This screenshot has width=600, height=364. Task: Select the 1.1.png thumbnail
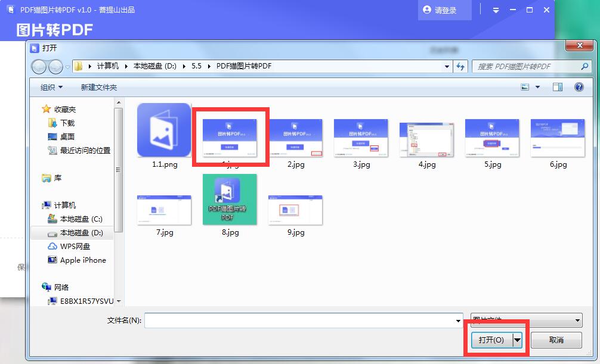tap(164, 130)
